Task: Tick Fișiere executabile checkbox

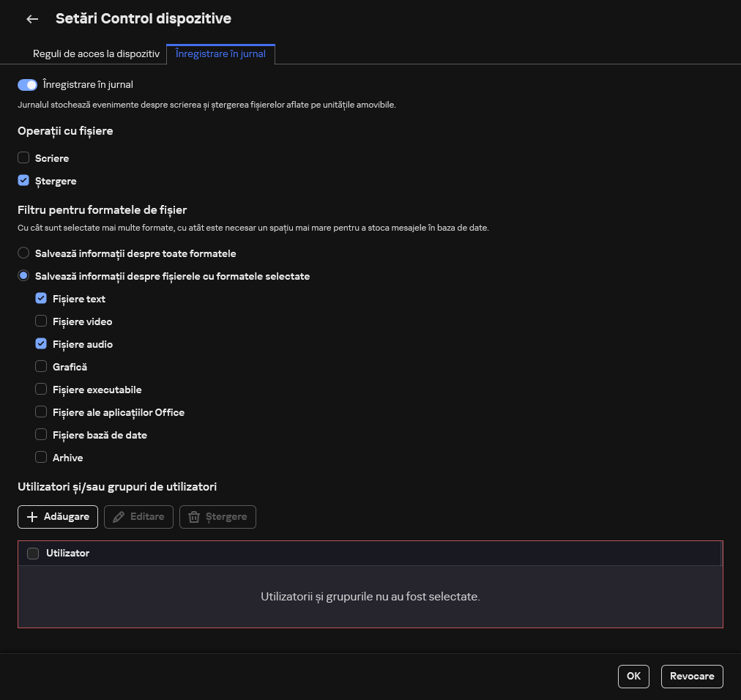Action: coord(41,390)
